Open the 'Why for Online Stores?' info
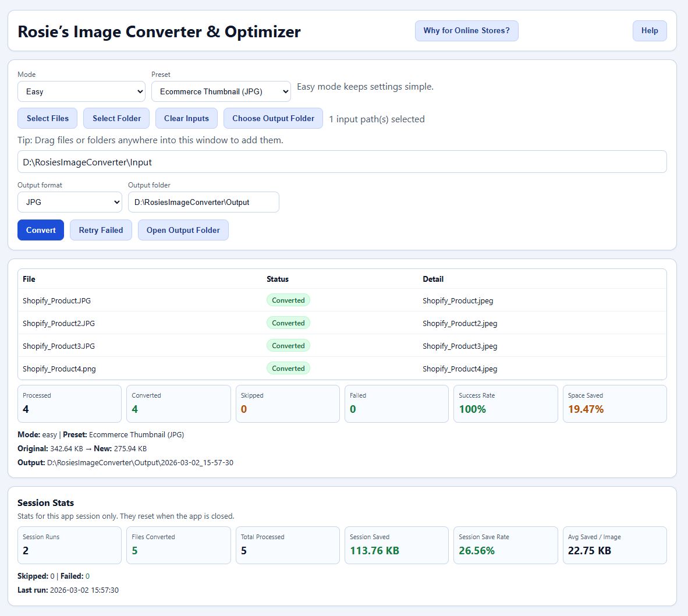 (466, 31)
